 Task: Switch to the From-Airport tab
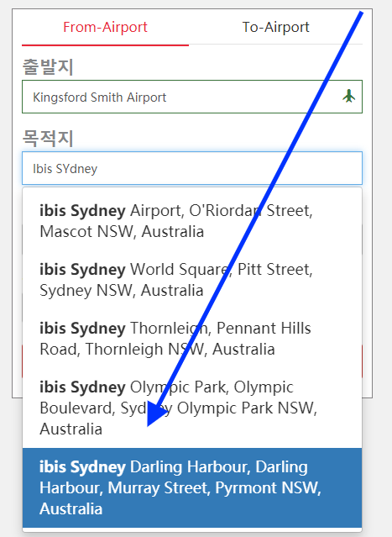[x=106, y=28]
